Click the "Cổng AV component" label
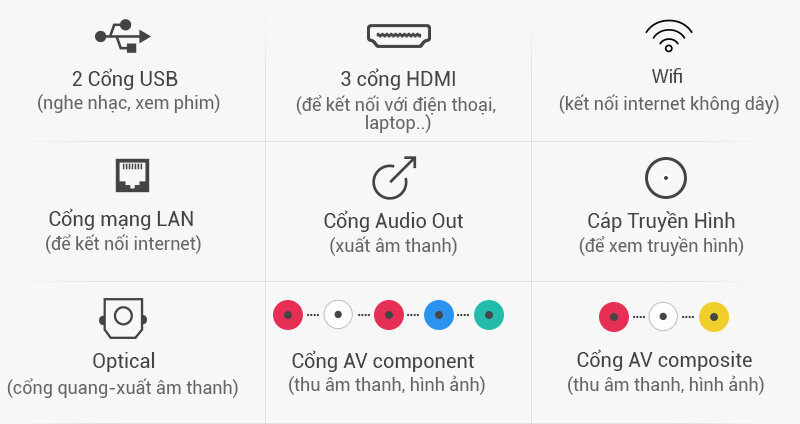 (x=383, y=361)
